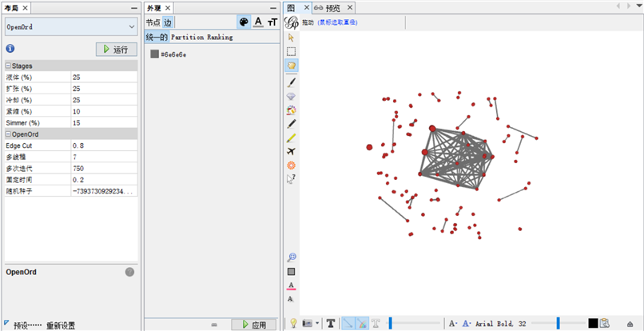Select the rectangle selection tool
The image size is (644, 331).
(291, 52)
